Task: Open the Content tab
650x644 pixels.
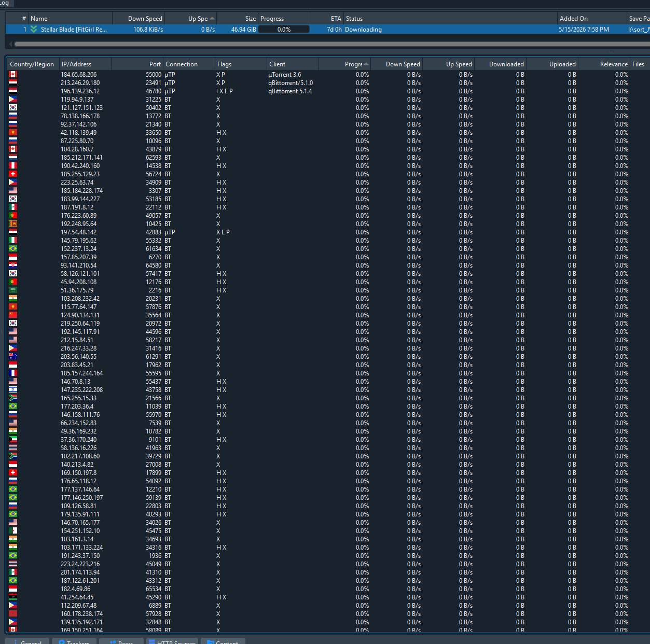Action: pyautogui.click(x=223, y=641)
